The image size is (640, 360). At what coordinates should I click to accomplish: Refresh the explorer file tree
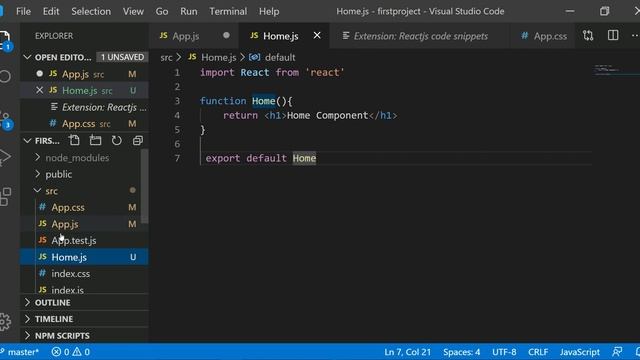tap(117, 141)
